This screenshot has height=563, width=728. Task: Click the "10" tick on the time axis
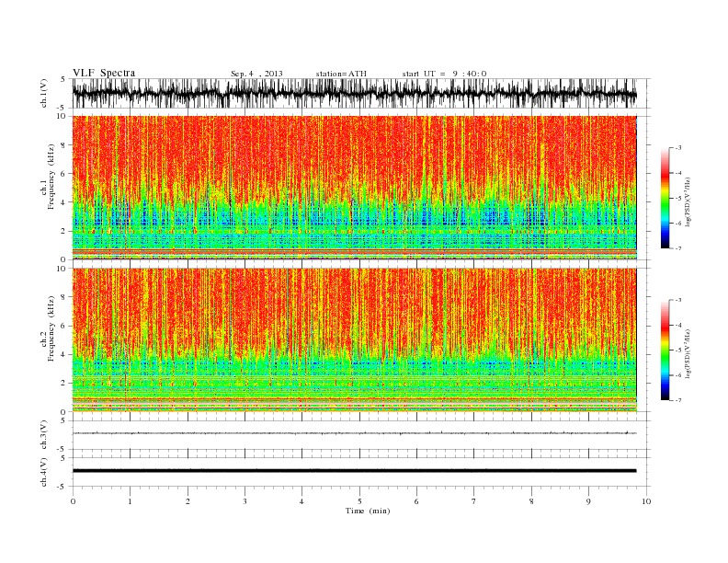click(646, 501)
